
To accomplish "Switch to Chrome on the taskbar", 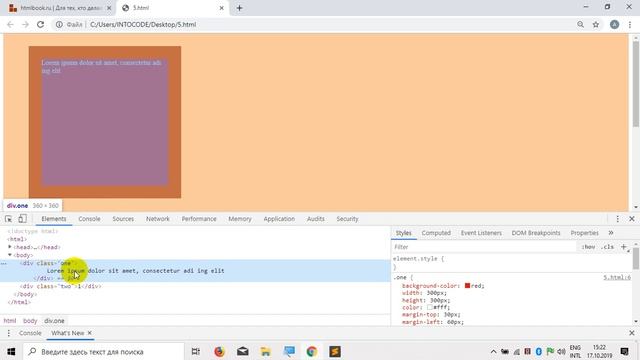I will pos(312,351).
